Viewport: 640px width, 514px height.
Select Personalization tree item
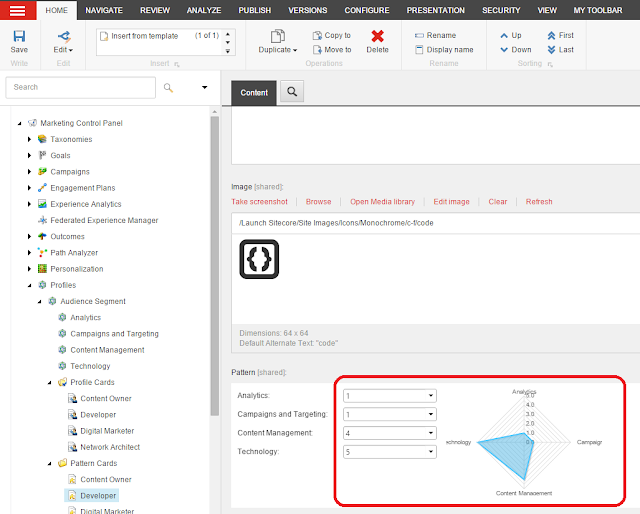[77, 269]
